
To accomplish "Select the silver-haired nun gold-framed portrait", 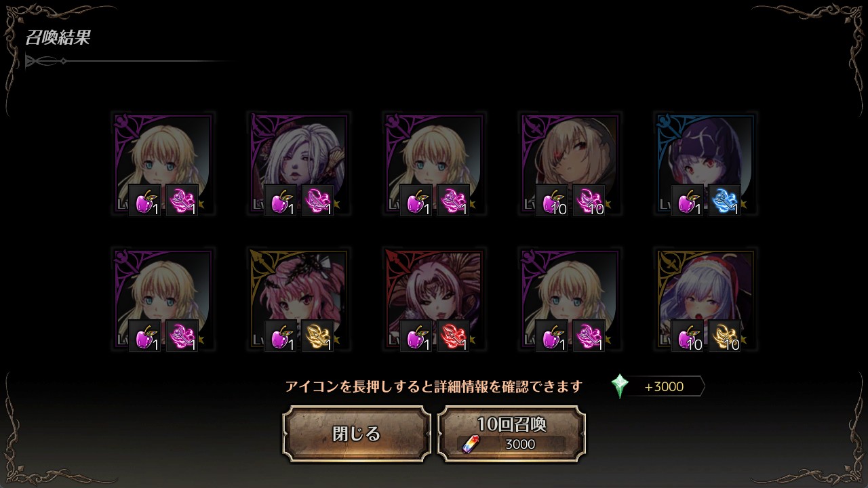I will pyautogui.click(x=705, y=300).
